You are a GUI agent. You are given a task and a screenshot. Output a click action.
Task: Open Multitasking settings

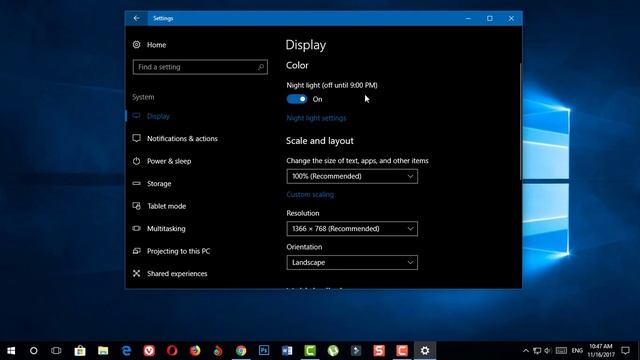[x=159, y=229]
